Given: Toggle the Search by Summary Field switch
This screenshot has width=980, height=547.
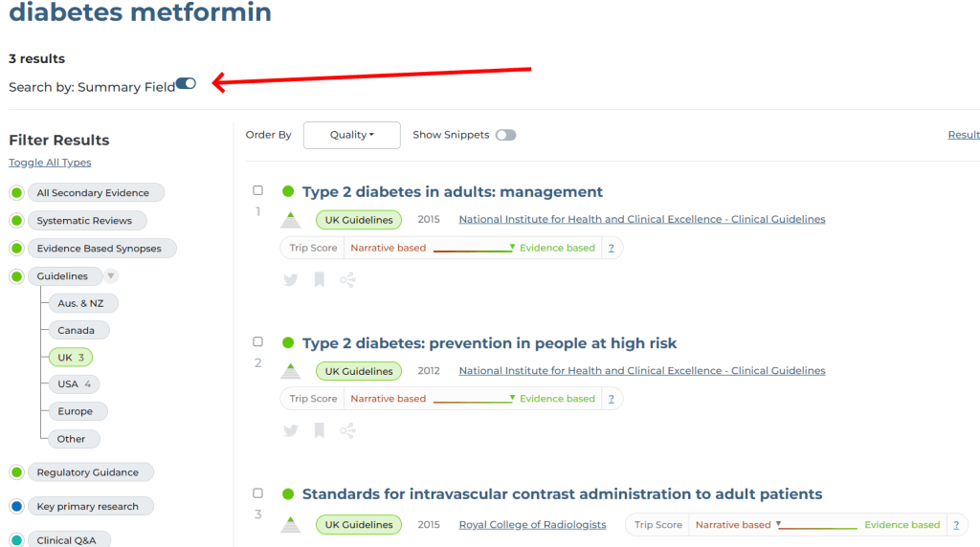Looking at the screenshot, I should point(186,84).
